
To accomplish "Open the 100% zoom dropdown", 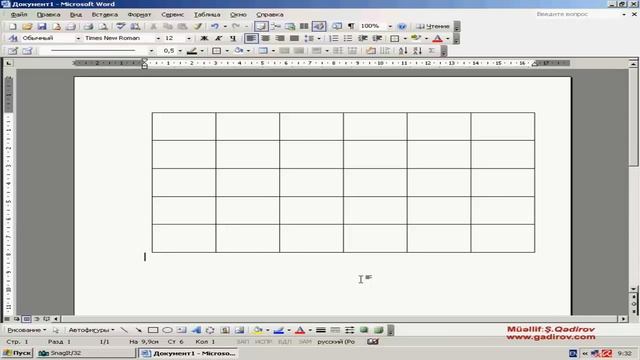I will point(390,27).
